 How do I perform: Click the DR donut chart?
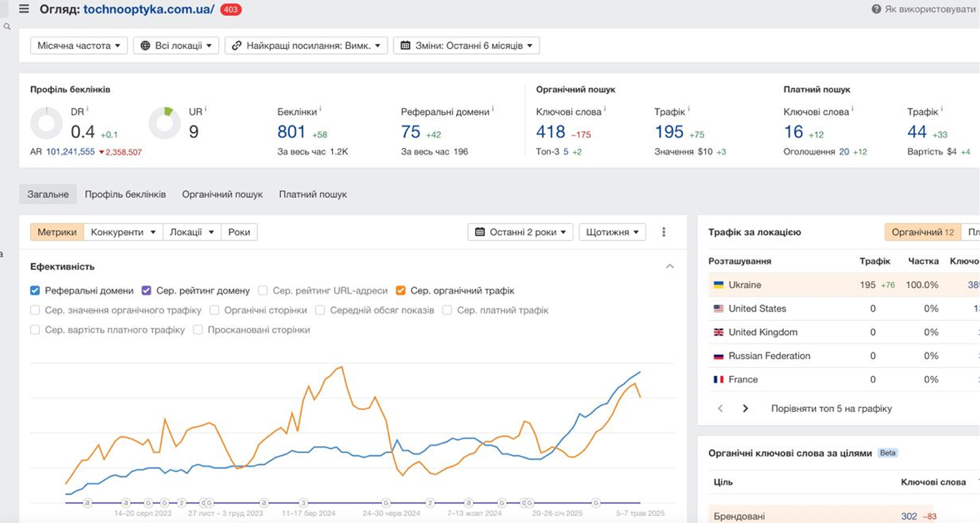tap(46, 123)
